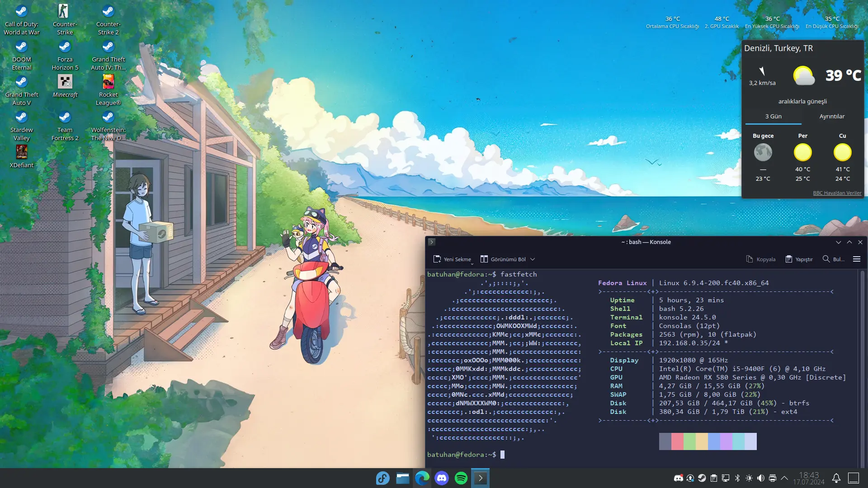Expand the Görünümü Böl dropdown arrow
The height and width of the screenshot is (488, 868).
coord(533,259)
